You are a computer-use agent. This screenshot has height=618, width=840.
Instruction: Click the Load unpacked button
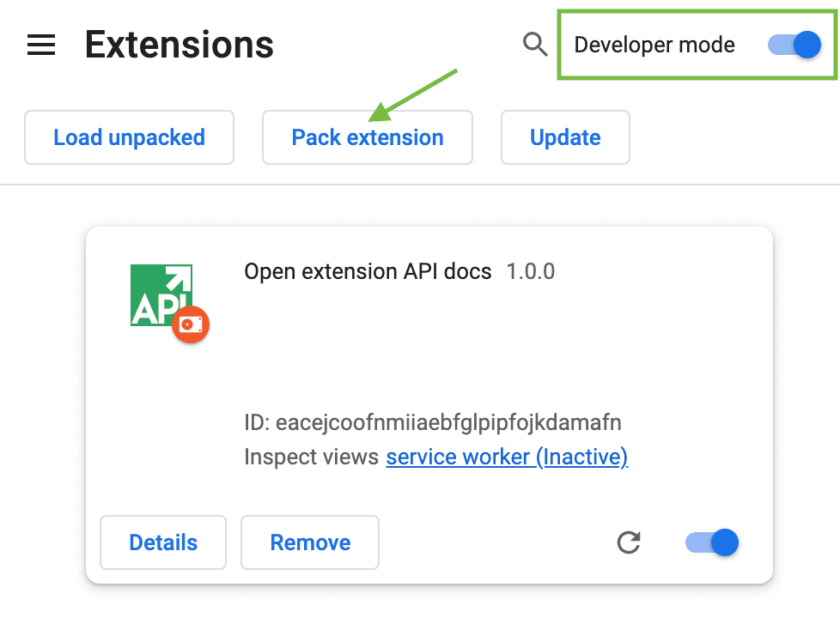coord(129,137)
